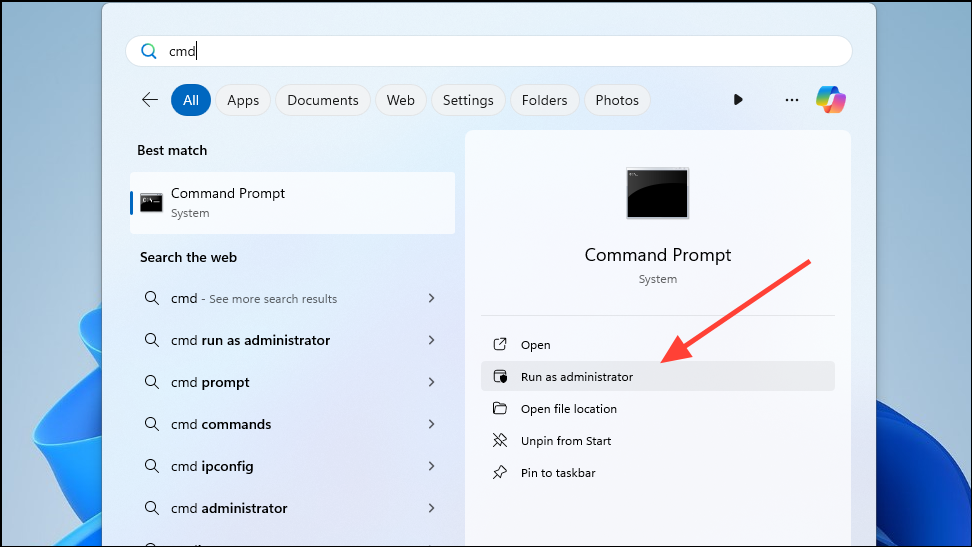Open web suggestion 'cmd run as administrator'
Viewport: 972px width, 547px height.
[293, 340]
